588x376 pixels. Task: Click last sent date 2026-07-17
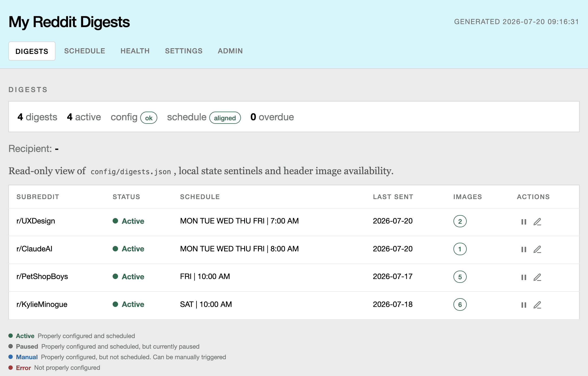pyautogui.click(x=393, y=276)
